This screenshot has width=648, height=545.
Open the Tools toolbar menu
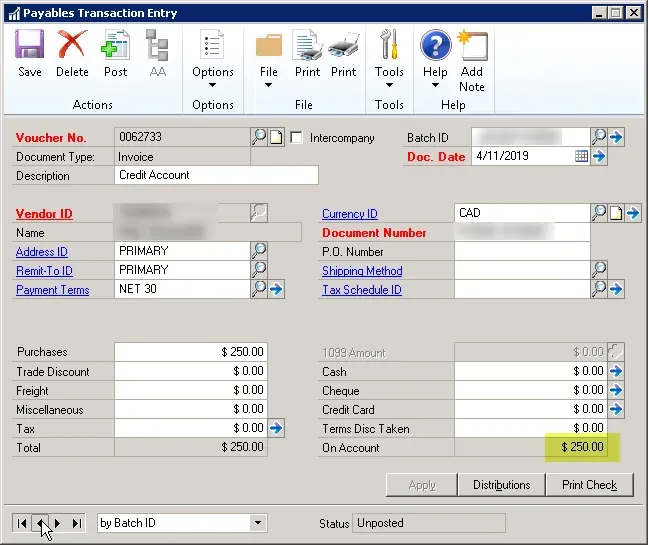pos(389,58)
